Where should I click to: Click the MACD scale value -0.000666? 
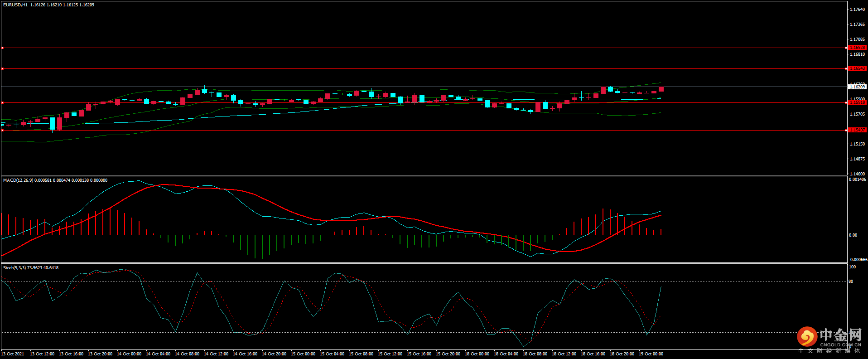pos(858,260)
